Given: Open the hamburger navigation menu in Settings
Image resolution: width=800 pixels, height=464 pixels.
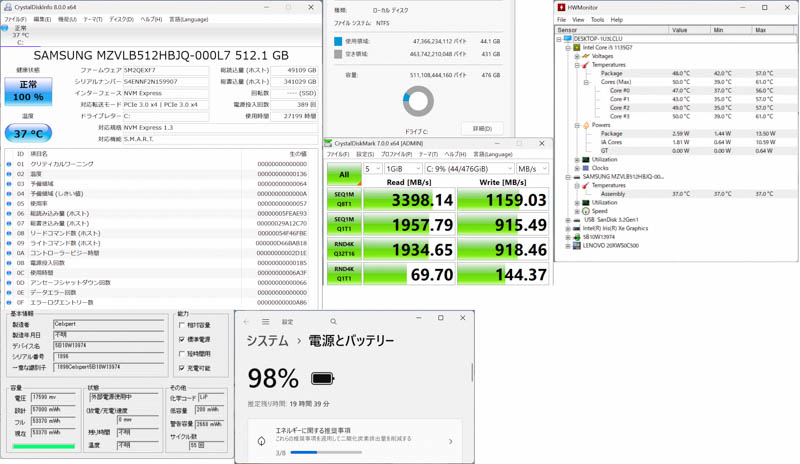Looking at the screenshot, I should coord(265,322).
